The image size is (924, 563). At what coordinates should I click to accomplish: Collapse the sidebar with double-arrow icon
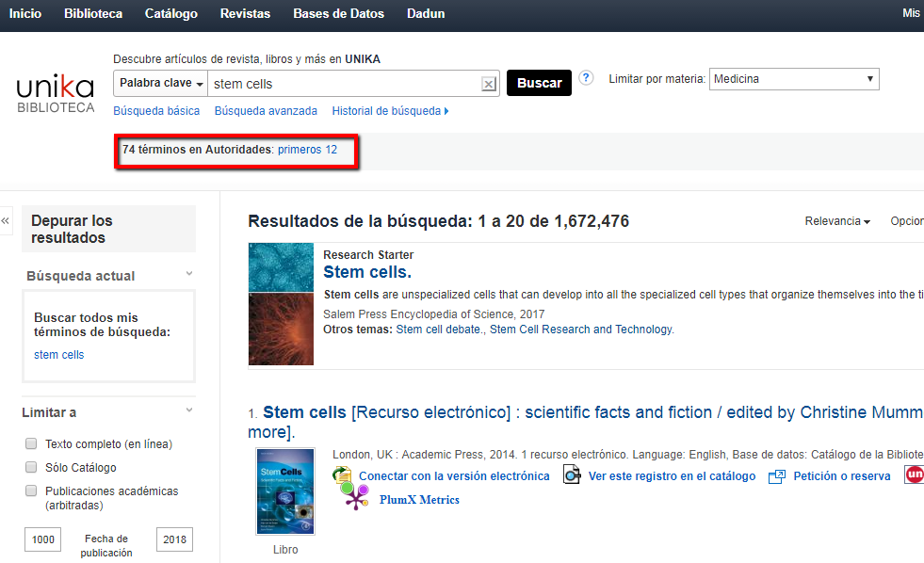[6, 221]
